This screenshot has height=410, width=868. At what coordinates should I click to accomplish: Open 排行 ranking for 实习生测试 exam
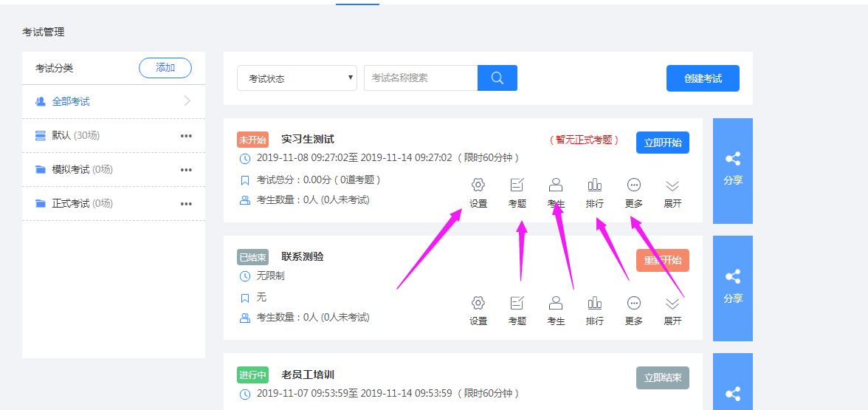[x=594, y=192]
